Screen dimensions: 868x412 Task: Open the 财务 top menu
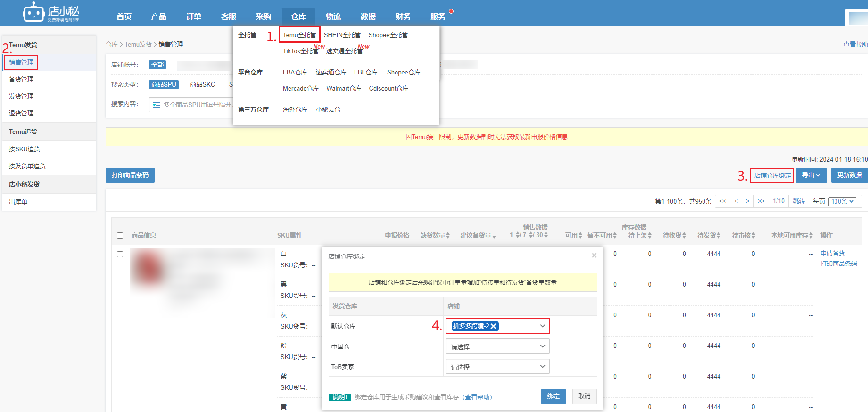pos(403,16)
